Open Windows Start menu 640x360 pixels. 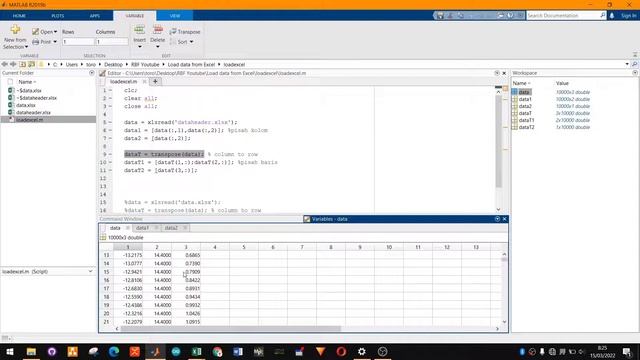[10, 351]
